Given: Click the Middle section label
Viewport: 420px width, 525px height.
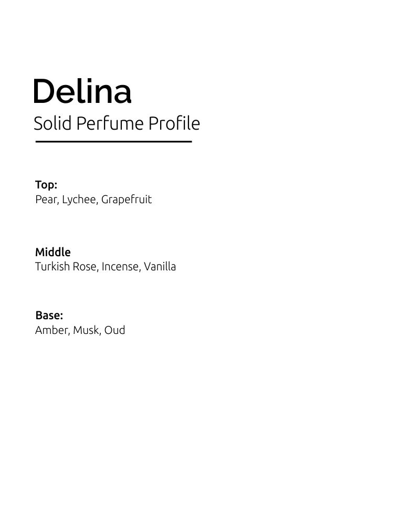Looking at the screenshot, I should click(x=52, y=252).
